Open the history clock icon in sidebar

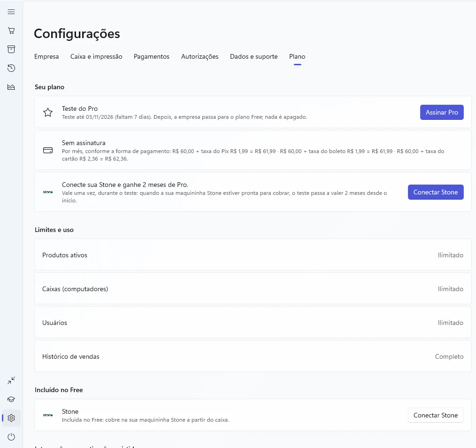[x=11, y=68]
